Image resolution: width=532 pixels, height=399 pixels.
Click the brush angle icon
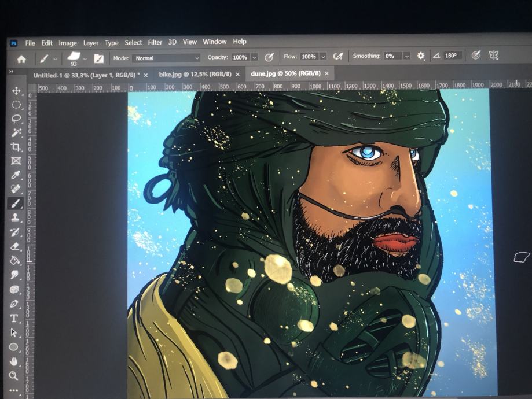436,56
